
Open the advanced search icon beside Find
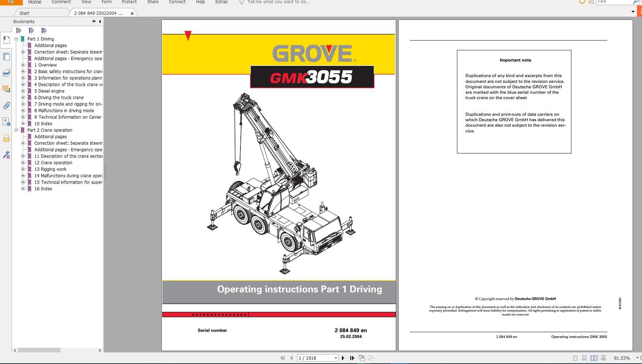(x=591, y=2)
